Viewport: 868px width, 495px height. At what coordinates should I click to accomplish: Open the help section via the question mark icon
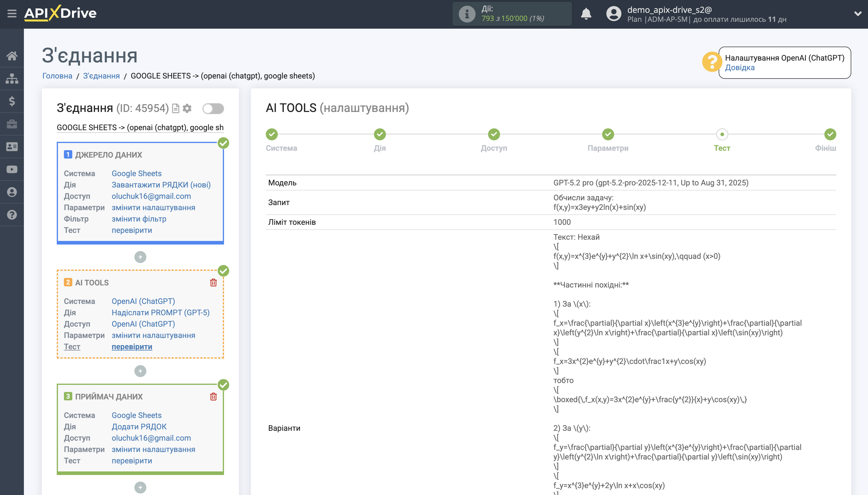click(x=12, y=215)
